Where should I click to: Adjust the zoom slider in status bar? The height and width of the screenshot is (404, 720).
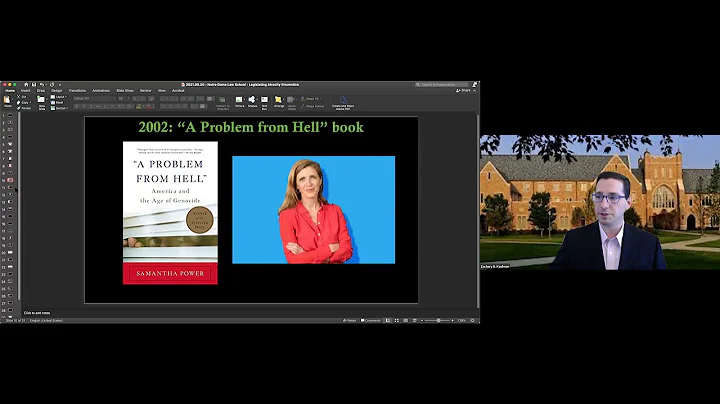[438, 320]
